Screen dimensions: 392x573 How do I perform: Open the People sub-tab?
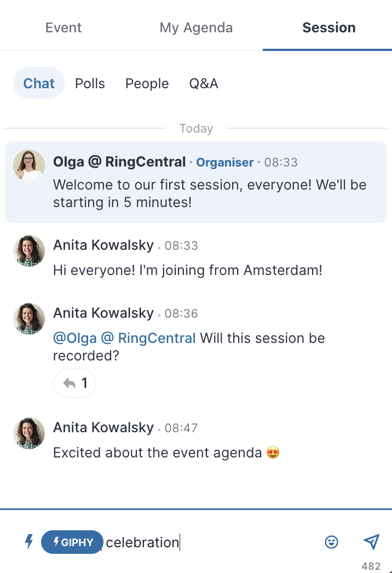(147, 83)
